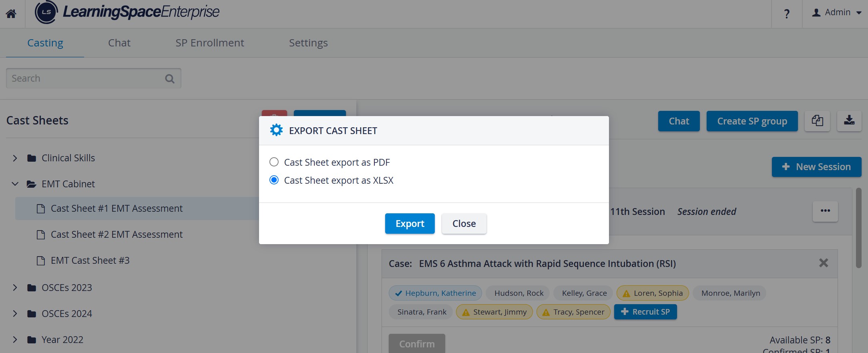Expand the Clinical Skills folder

[x=15, y=158]
